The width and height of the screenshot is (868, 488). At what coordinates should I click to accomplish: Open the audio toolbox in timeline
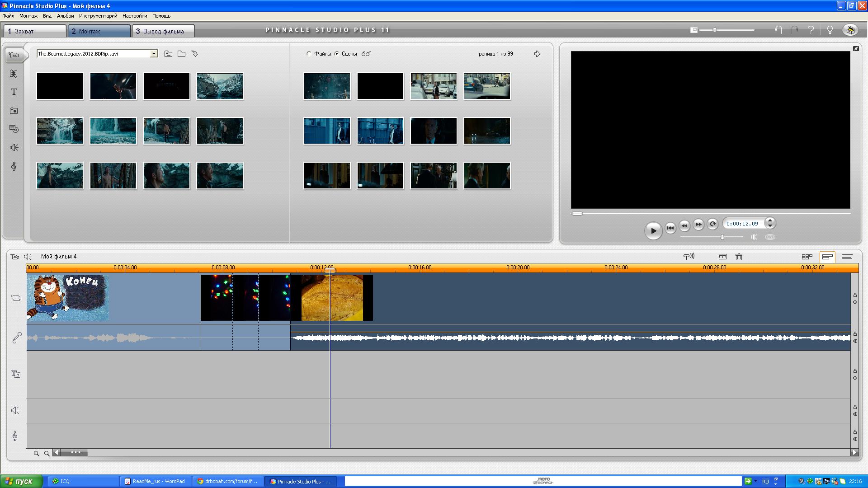pyautogui.click(x=28, y=257)
